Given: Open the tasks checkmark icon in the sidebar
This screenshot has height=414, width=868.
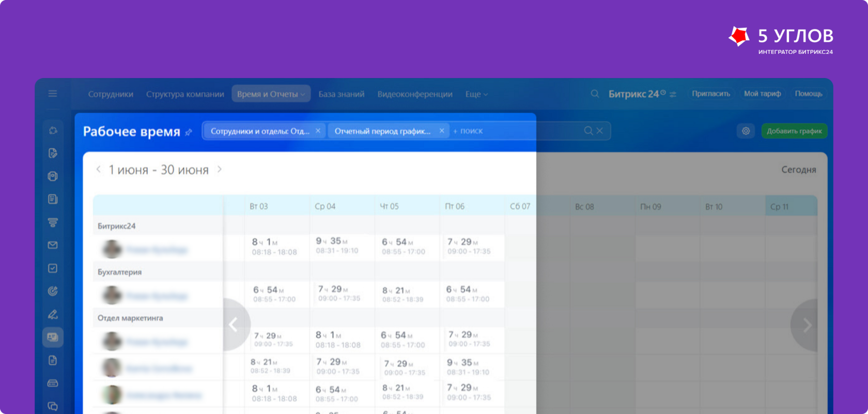Looking at the screenshot, I should [x=53, y=268].
